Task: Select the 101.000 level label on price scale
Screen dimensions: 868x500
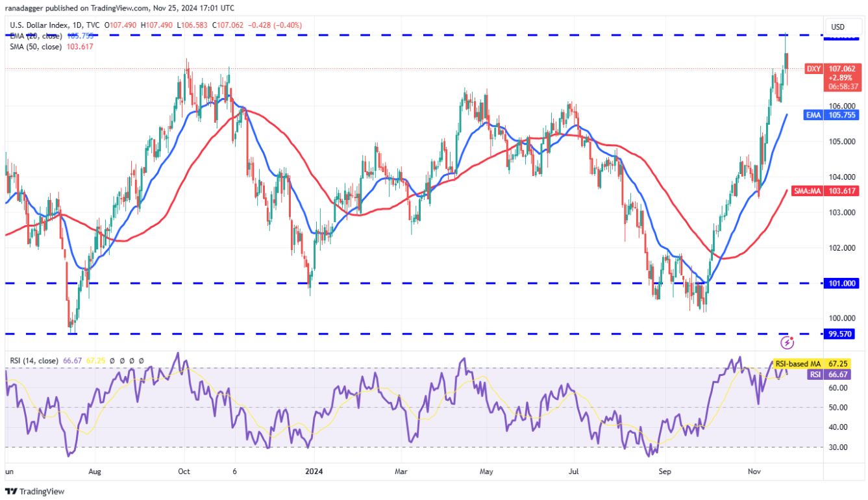Action: [842, 284]
